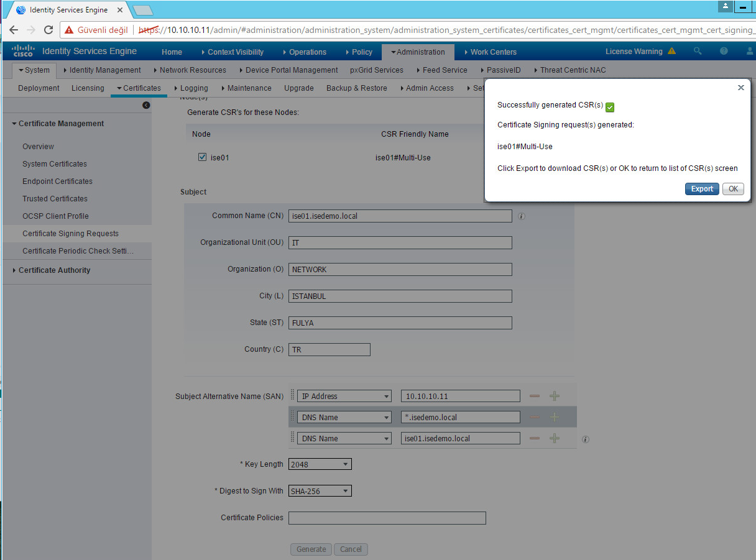Open the Key Length dropdown showing 2048
756x560 pixels.
pyautogui.click(x=320, y=464)
